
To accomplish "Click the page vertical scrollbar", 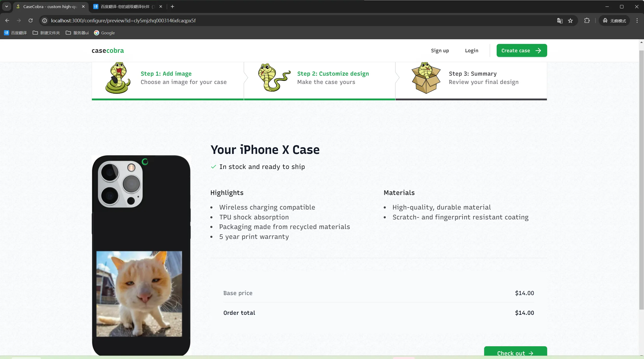I will click(641, 179).
